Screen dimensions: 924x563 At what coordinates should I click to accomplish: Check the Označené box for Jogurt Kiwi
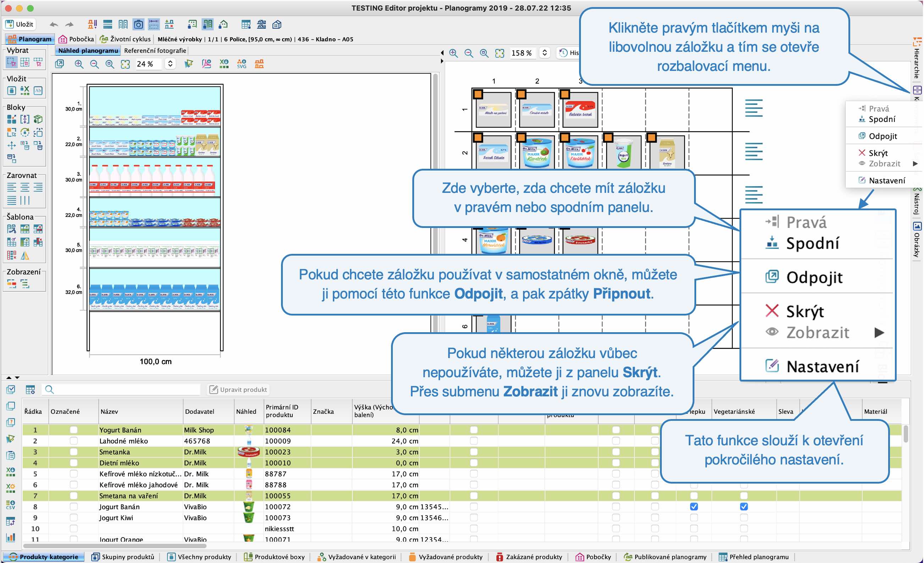coord(73,518)
